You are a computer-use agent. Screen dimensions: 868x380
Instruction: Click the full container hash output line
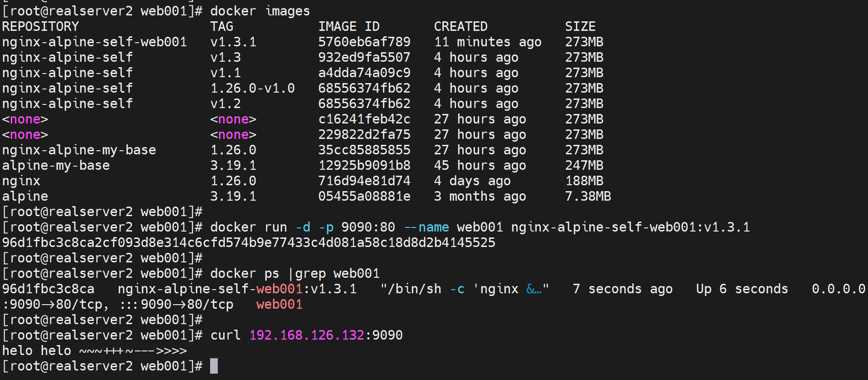(x=248, y=243)
